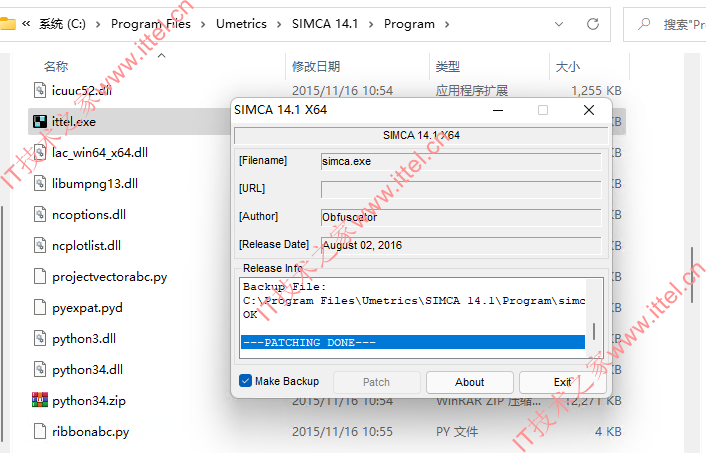Select the file name lac_win64_x64.dll
The image size is (706, 453).
pyautogui.click(x=100, y=153)
